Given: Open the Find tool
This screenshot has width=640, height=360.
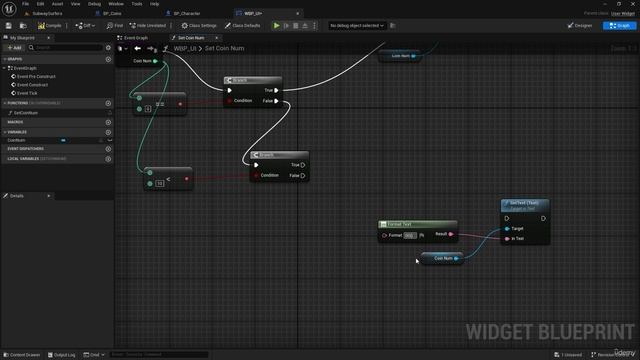Looking at the screenshot, I should pyautogui.click(x=115, y=26).
